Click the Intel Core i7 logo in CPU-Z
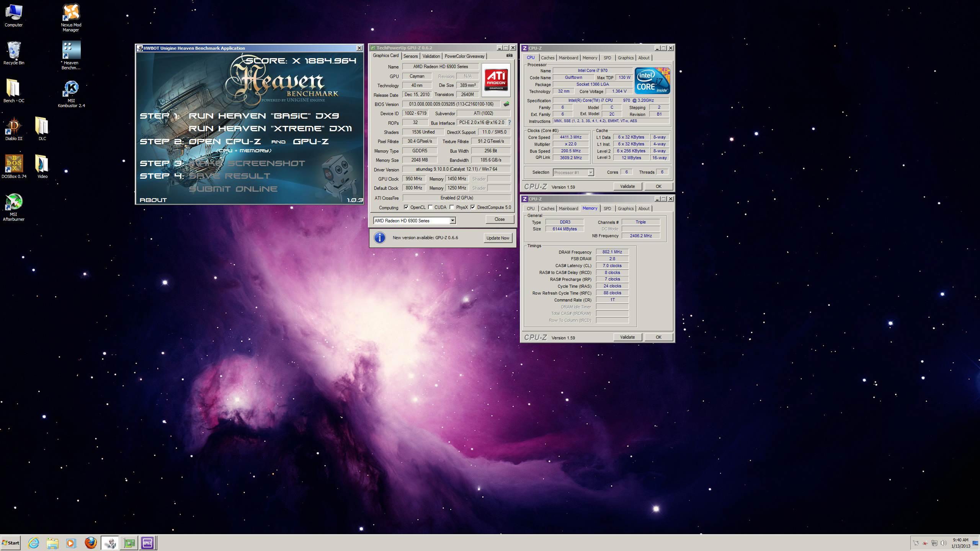 652,81
